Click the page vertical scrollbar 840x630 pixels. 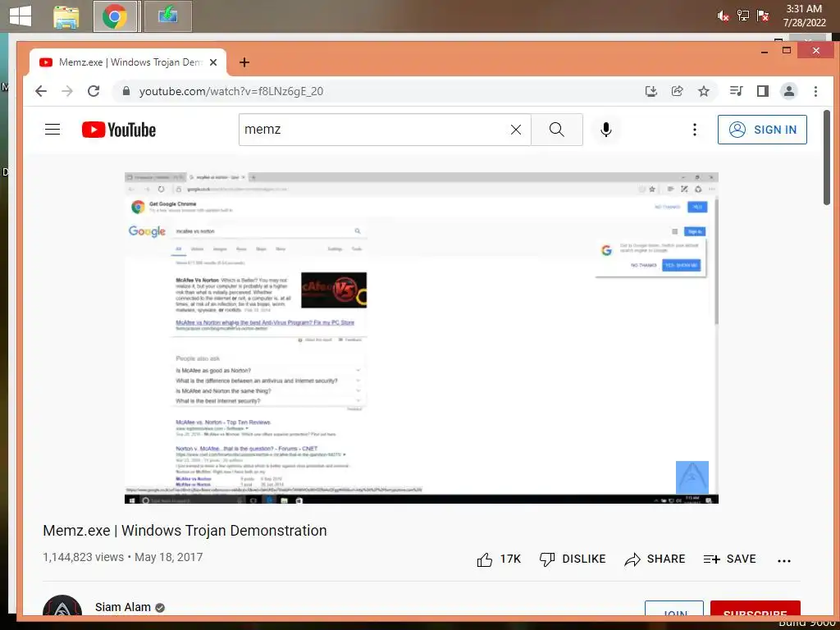(827, 157)
